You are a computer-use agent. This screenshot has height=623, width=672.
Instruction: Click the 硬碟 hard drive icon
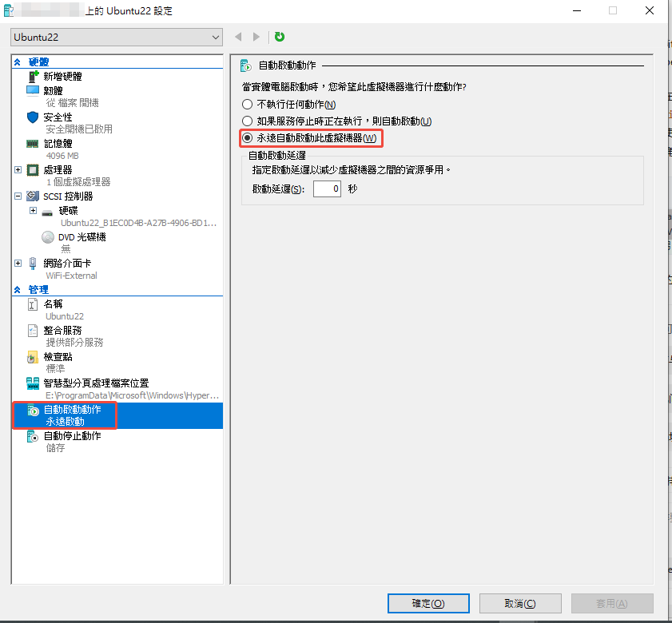point(48,212)
